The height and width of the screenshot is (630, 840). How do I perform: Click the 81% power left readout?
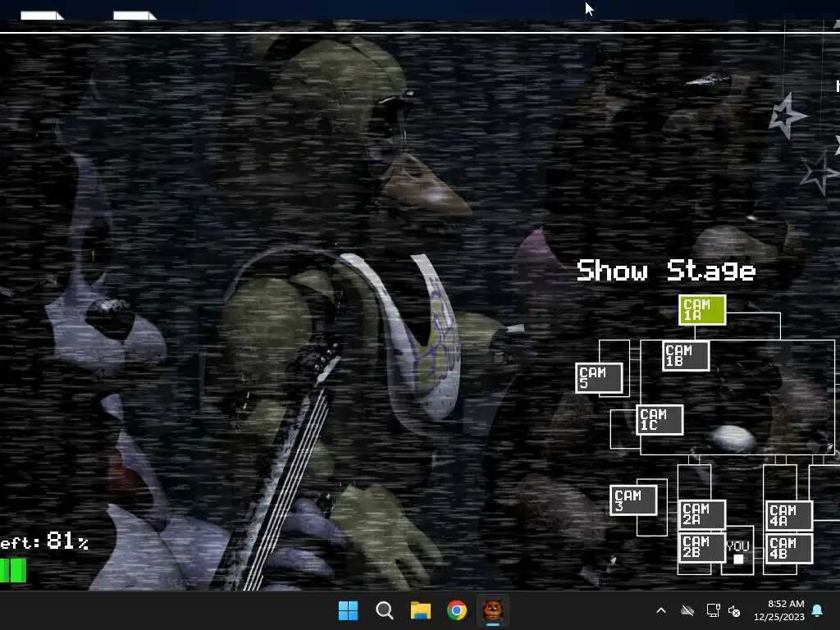(44, 541)
